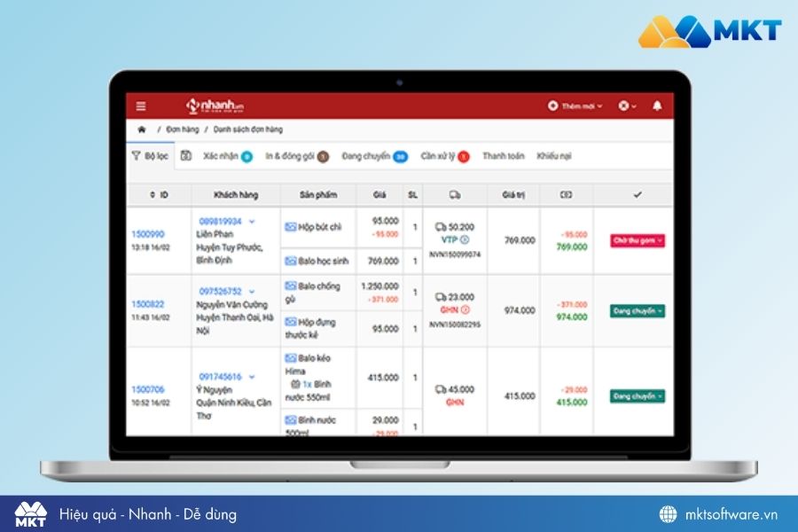The image size is (798, 532).
Task: Click the notification bell icon
Action: click(657, 106)
